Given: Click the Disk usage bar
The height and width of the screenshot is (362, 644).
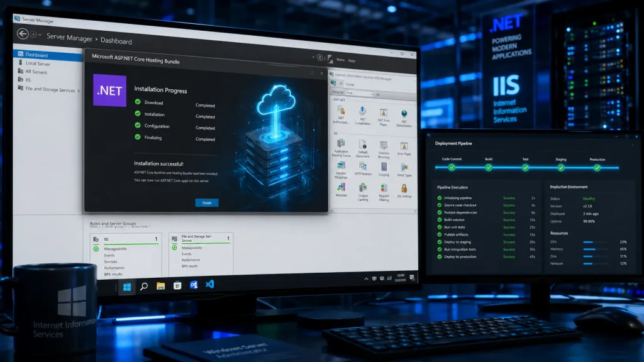Looking at the screenshot, I should click(x=595, y=256).
